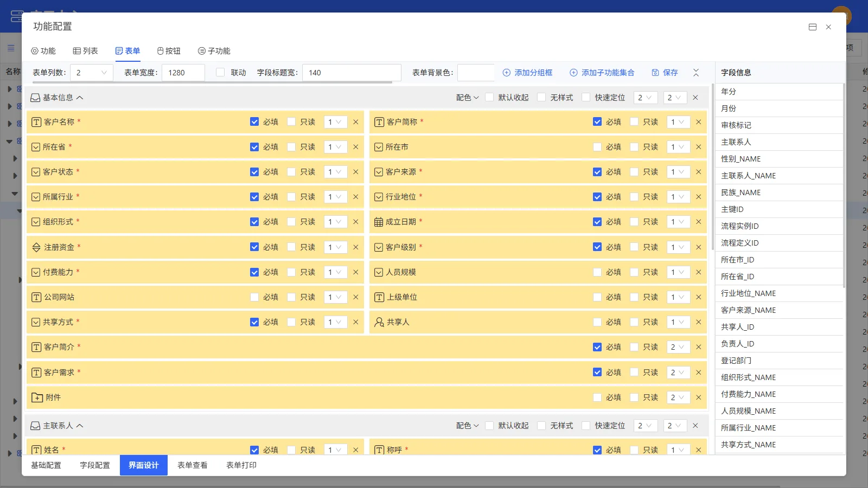Toggle the 联动 checkbox
Screen dimensions: 868x488
tap(220, 73)
